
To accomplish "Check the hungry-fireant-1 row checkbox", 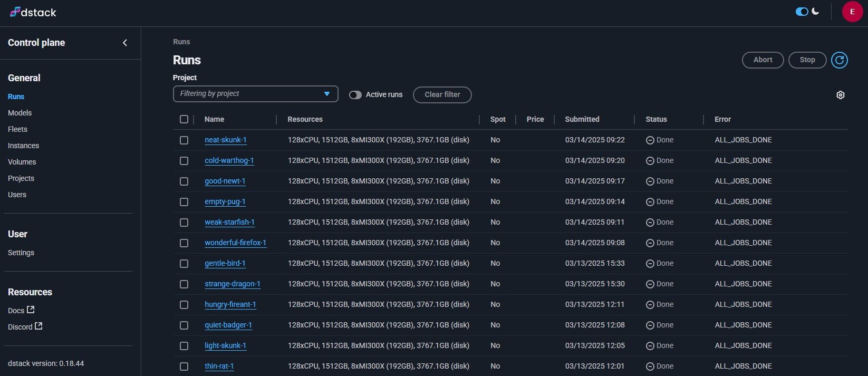I will click(x=184, y=305).
